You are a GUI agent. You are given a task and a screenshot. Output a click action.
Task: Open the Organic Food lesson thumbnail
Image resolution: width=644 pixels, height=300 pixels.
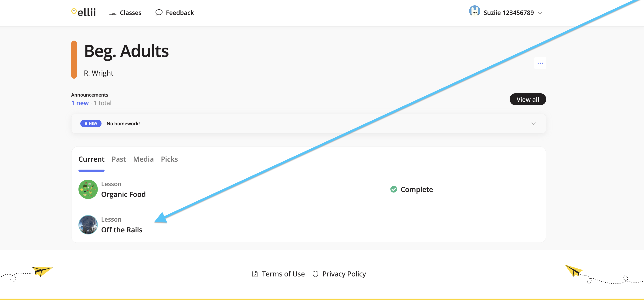pos(88,189)
